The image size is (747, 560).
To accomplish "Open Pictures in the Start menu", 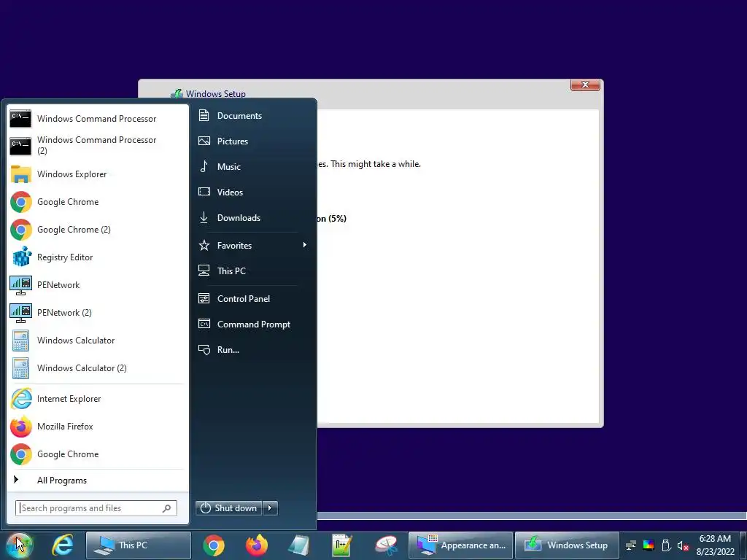I will coord(252,141).
